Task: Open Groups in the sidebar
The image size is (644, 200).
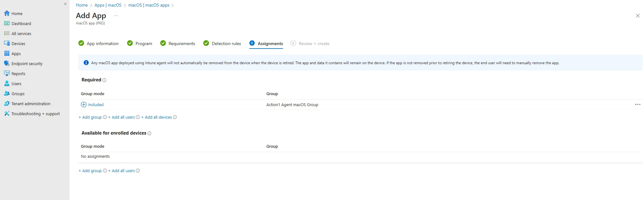Action: pos(18,94)
